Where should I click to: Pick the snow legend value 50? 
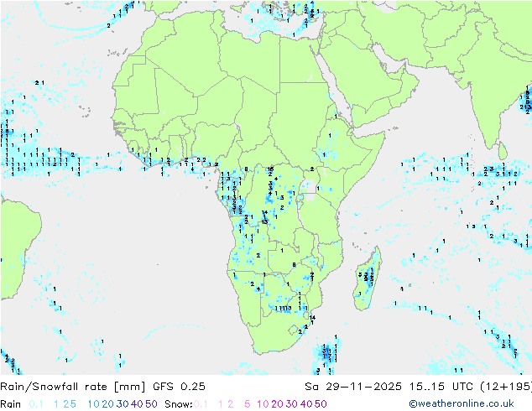321,404
